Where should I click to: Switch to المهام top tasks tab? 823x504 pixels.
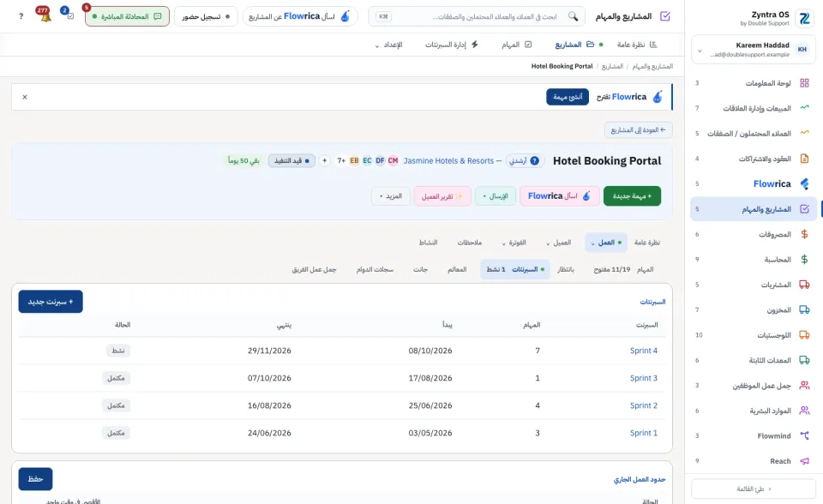click(516, 45)
